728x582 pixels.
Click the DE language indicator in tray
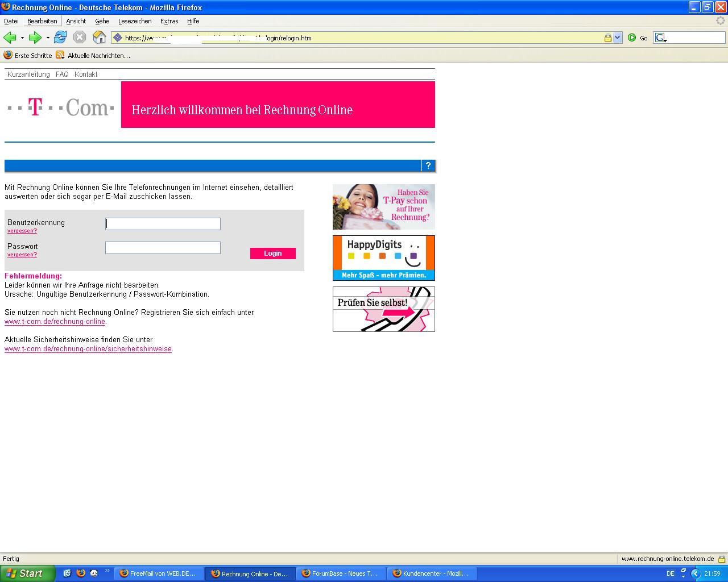[670, 573]
